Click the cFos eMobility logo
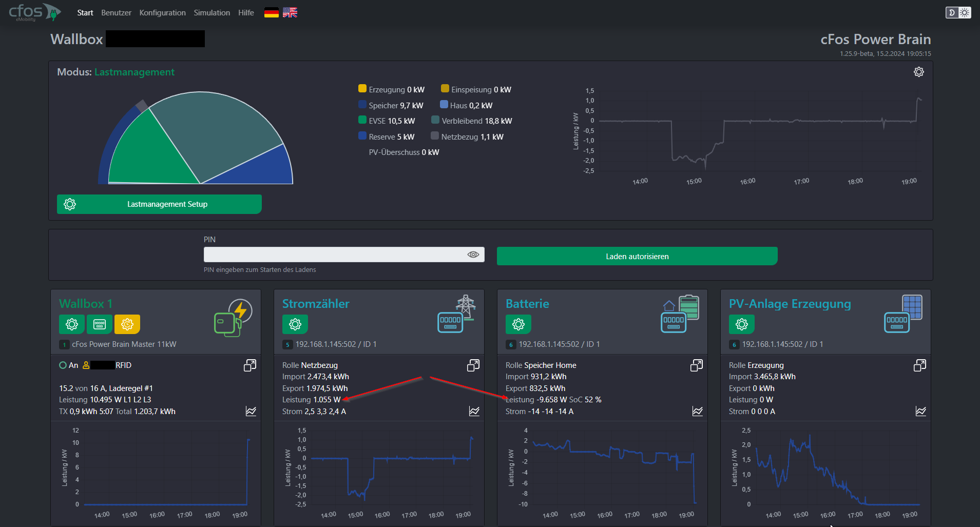 point(35,12)
